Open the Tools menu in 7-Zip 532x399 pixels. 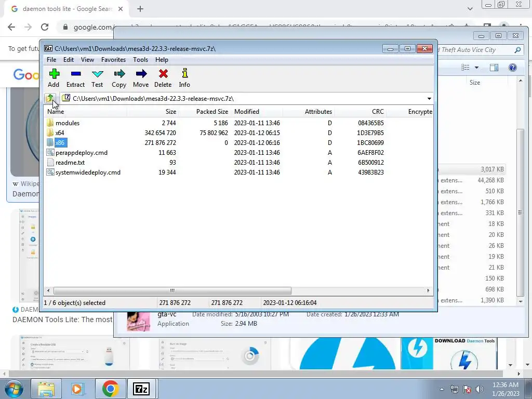(x=140, y=60)
